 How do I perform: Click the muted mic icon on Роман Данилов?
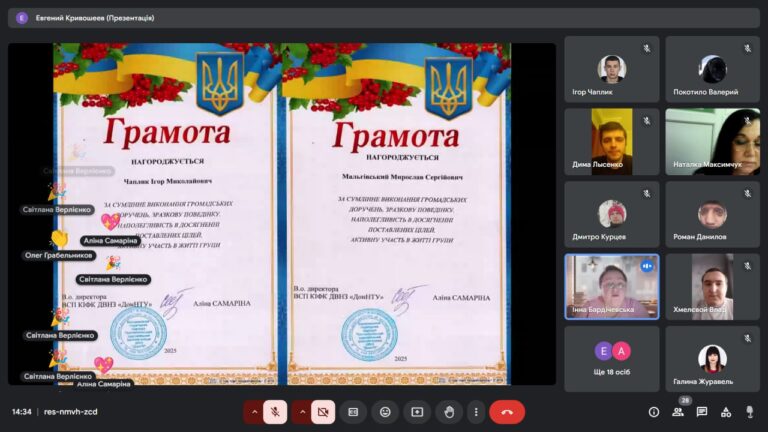pos(747,193)
